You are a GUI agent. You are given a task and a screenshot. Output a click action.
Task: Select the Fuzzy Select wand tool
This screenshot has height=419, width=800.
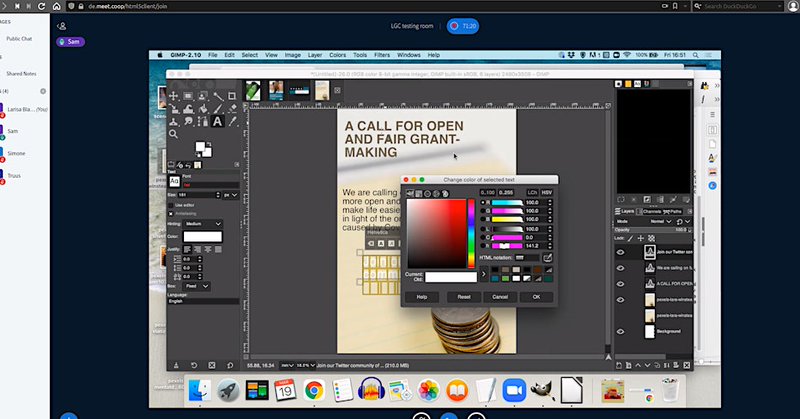coord(218,96)
